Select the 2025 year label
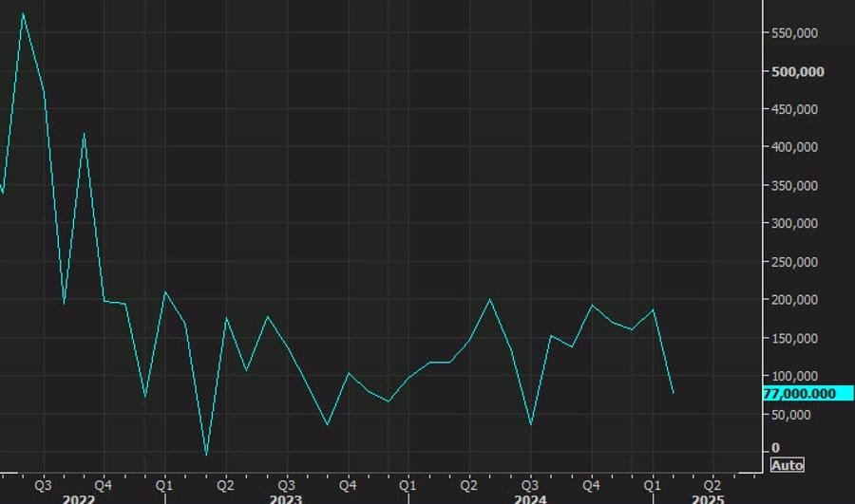Viewport: 855px width, 504px height. 708,499
